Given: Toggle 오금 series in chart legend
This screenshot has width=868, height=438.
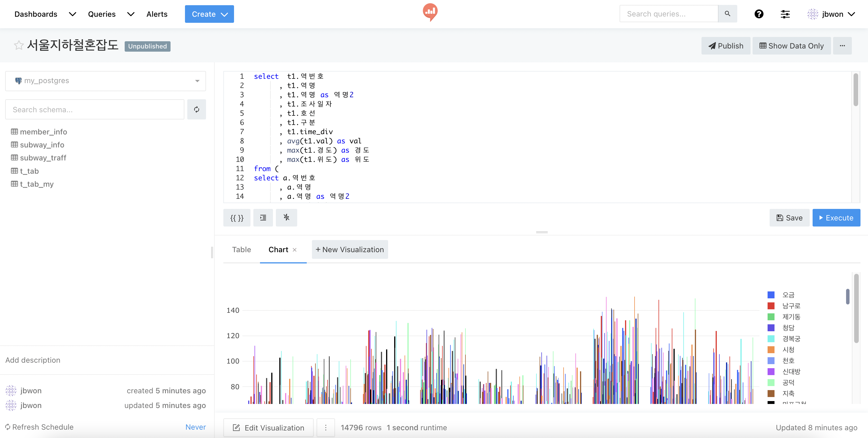Looking at the screenshot, I should tap(788, 295).
